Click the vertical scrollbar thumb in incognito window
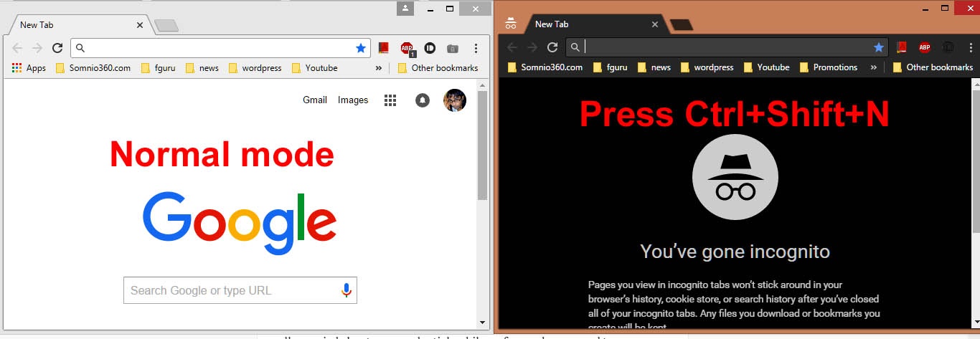The width and height of the screenshot is (980, 339). pyautogui.click(x=975, y=161)
